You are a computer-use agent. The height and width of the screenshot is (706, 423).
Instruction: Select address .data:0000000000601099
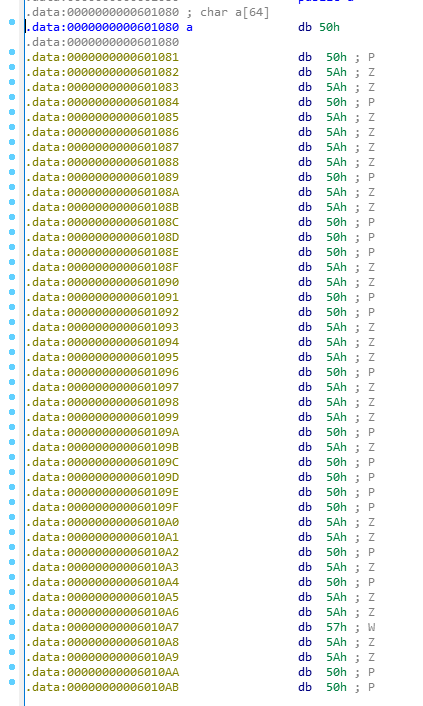pyautogui.click(x=102, y=417)
